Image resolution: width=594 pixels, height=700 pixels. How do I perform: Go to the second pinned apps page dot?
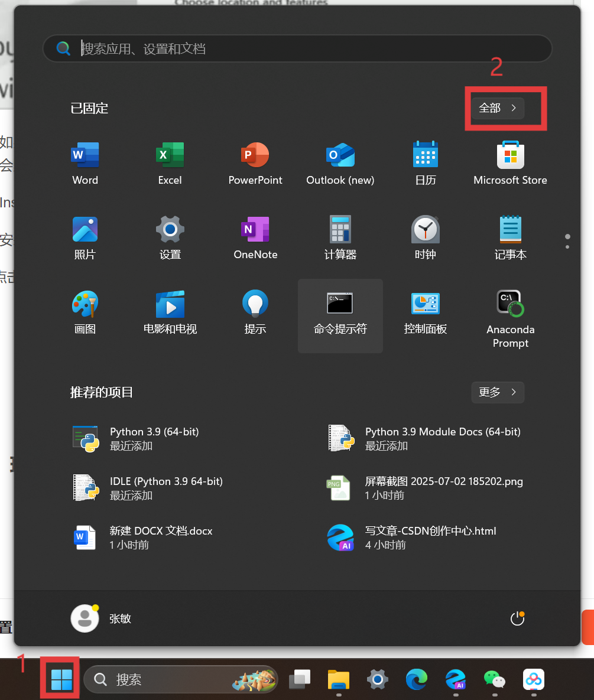(567, 247)
